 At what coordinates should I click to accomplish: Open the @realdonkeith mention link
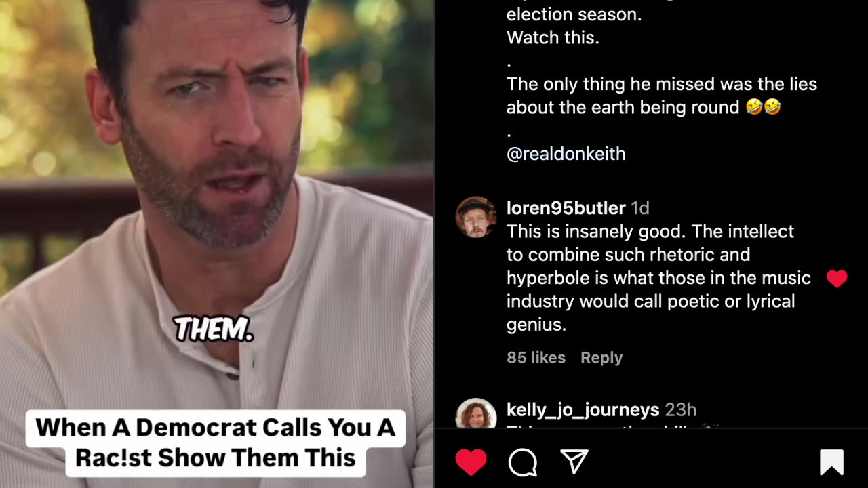point(566,154)
